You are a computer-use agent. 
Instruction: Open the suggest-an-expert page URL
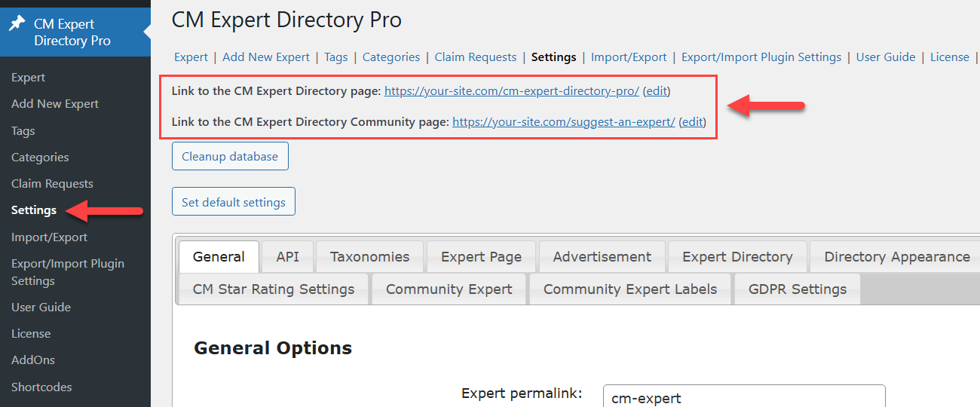(564, 121)
